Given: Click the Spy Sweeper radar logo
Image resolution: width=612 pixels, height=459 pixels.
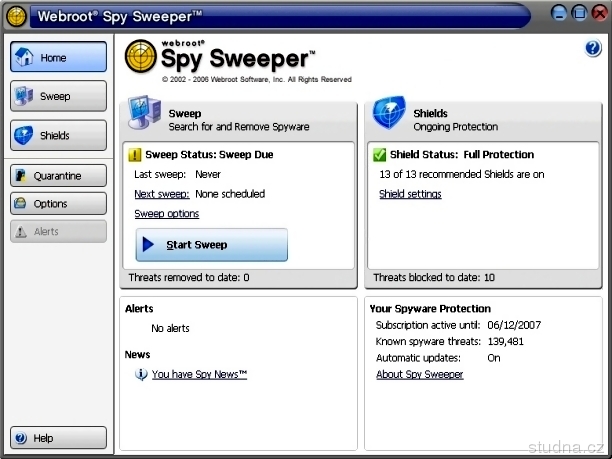Looking at the screenshot, I should click(141, 56).
